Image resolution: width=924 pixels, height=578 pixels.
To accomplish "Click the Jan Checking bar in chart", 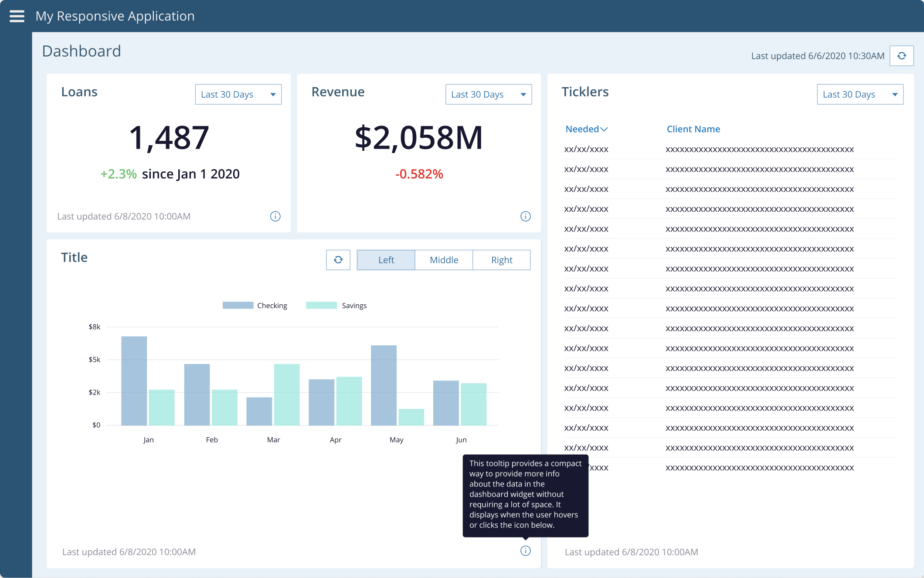I will pyautogui.click(x=134, y=381).
